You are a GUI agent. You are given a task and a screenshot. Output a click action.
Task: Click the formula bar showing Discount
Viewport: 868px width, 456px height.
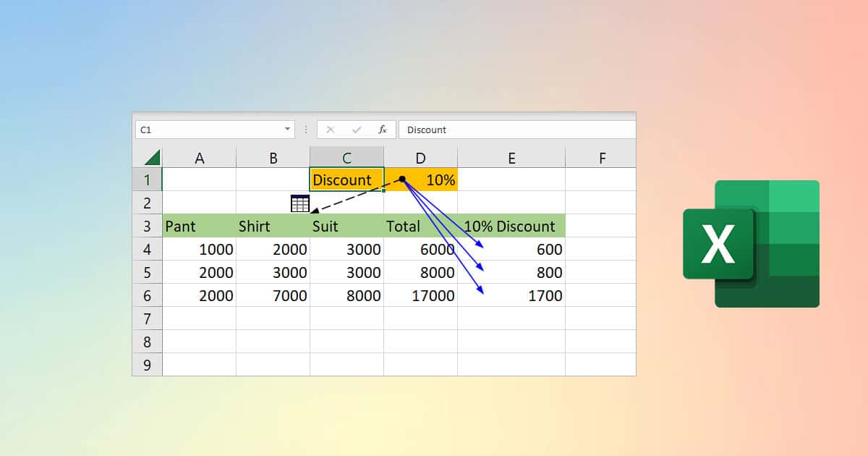[x=517, y=130]
